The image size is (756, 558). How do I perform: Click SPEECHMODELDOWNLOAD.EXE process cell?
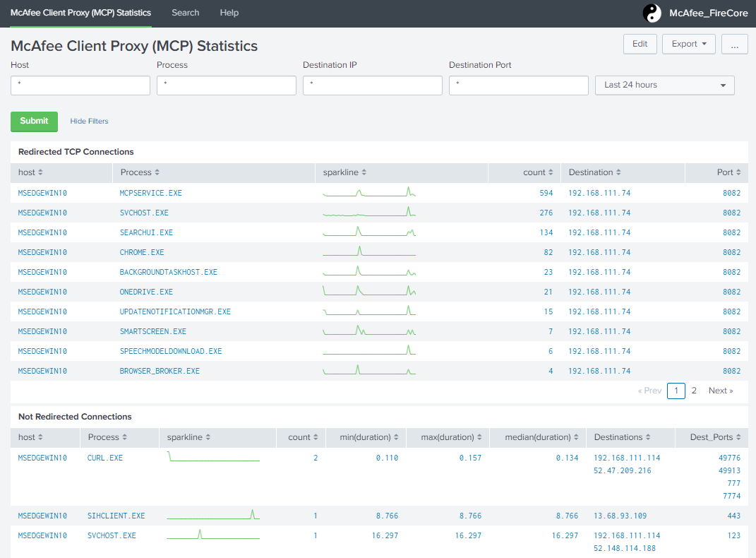171,351
